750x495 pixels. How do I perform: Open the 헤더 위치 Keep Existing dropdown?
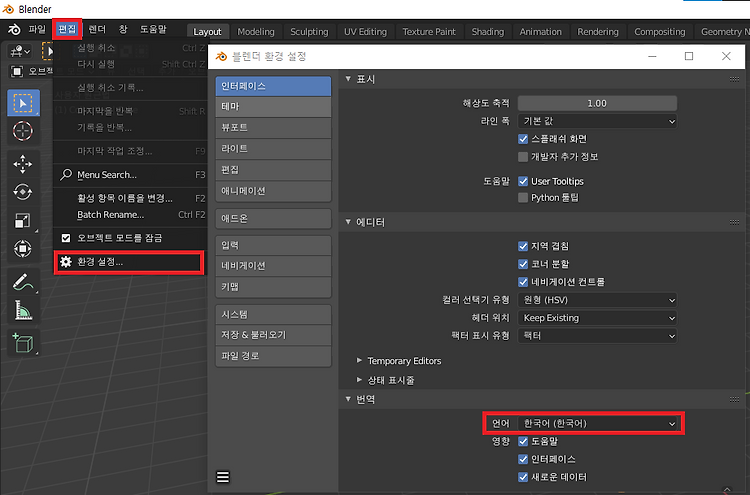597,318
